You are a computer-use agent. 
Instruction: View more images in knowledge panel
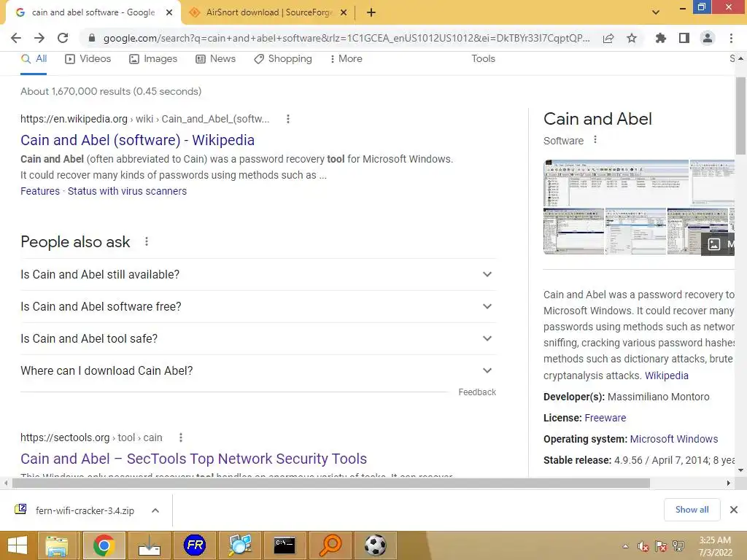point(718,244)
